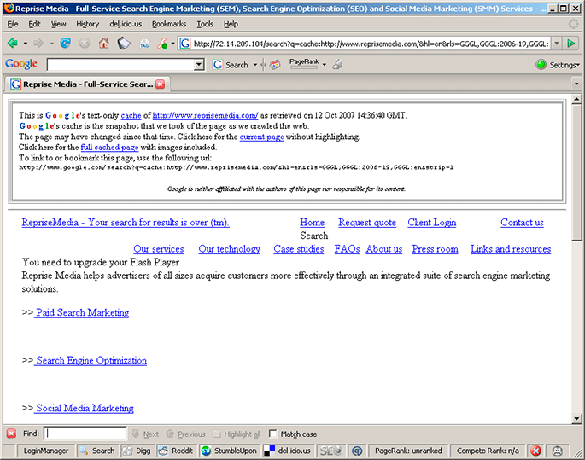The image size is (585, 460).
Task: Expand the Google toolbar search box dropdown
Action: 199,65
